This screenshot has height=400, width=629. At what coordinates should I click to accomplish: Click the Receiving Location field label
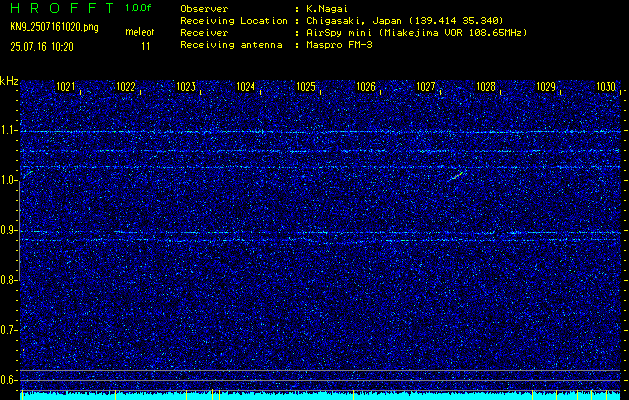point(234,20)
